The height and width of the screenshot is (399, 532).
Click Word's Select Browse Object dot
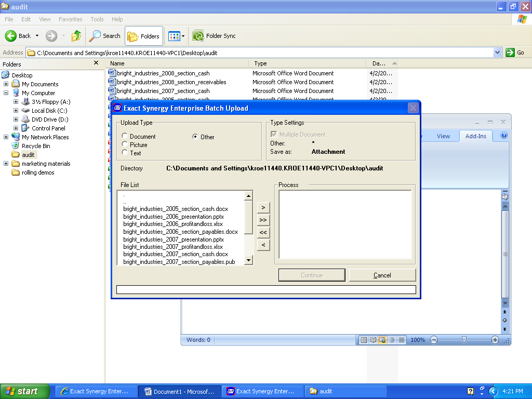tap(505, 320)
